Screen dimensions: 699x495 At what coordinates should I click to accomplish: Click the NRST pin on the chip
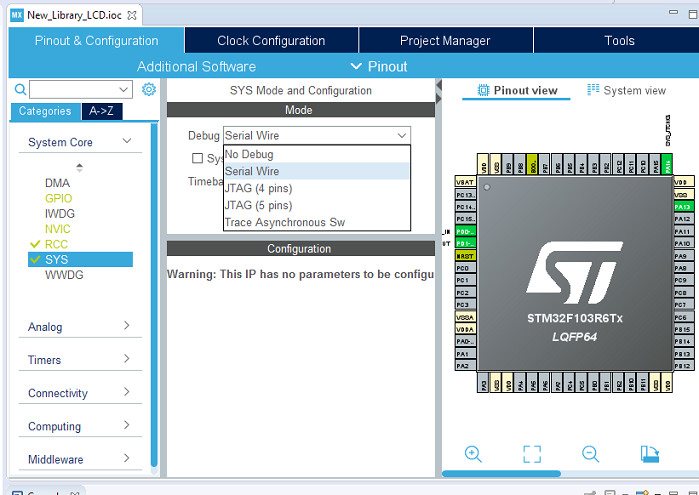(465, 256)
